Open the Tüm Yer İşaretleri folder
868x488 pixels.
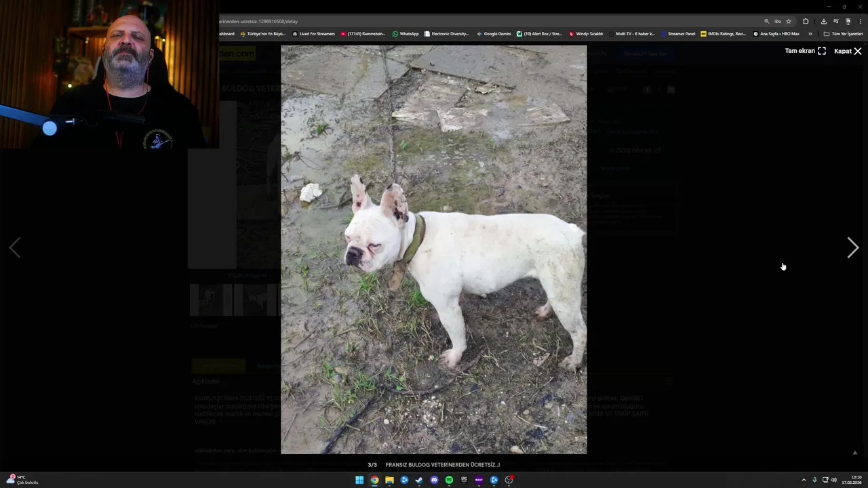[843, 33]
